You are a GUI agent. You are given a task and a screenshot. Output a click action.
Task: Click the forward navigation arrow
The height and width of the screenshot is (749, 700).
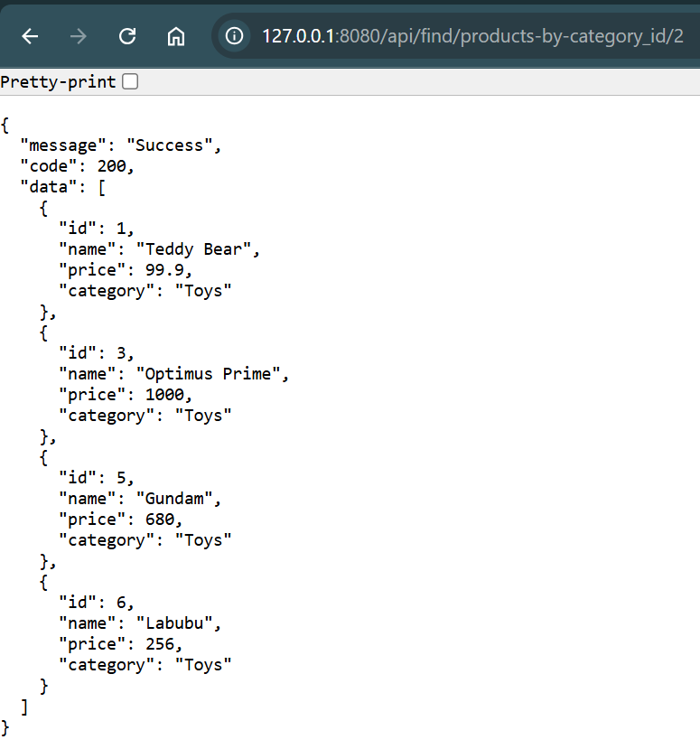pos(79,36)
